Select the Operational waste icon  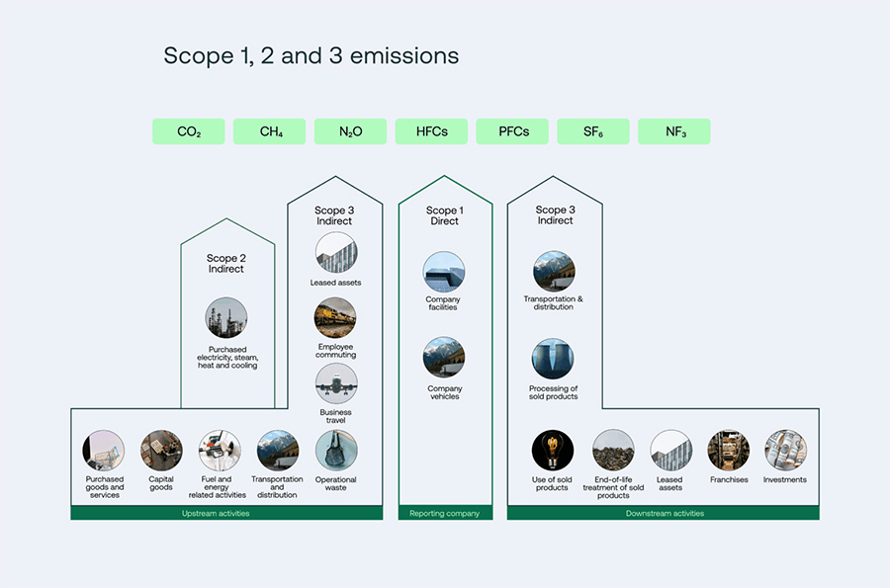click(335, 448)
